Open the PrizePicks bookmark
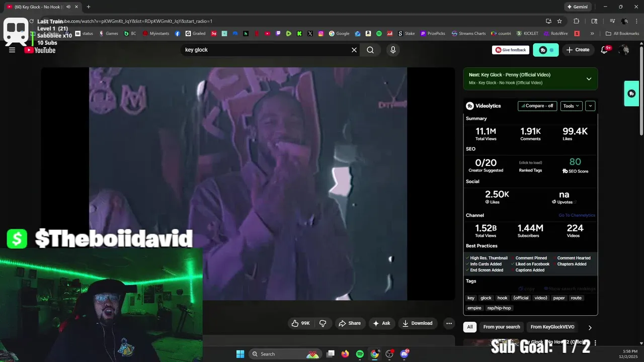This screenshot has width=644, height=362. click(x=433, y=34)
